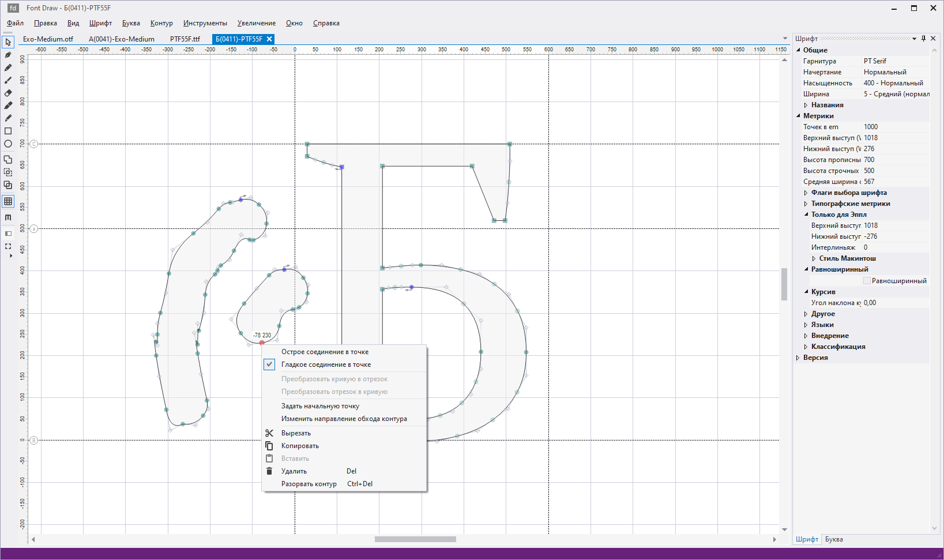The image size is (944, 560).
Task: Expand the Названия group
Action: pos(806,105)
